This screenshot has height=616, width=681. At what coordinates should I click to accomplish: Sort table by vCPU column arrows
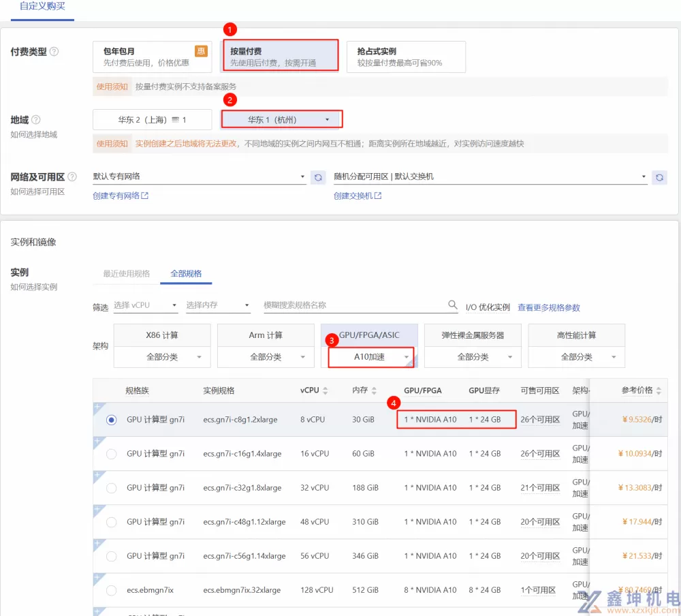coord(326,390)
